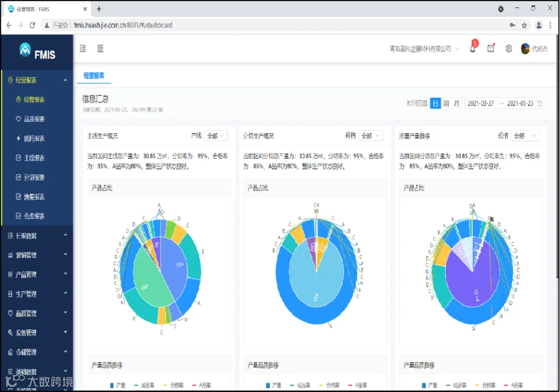Expand the 营销管理 sidebar menu

pos(37,255)
